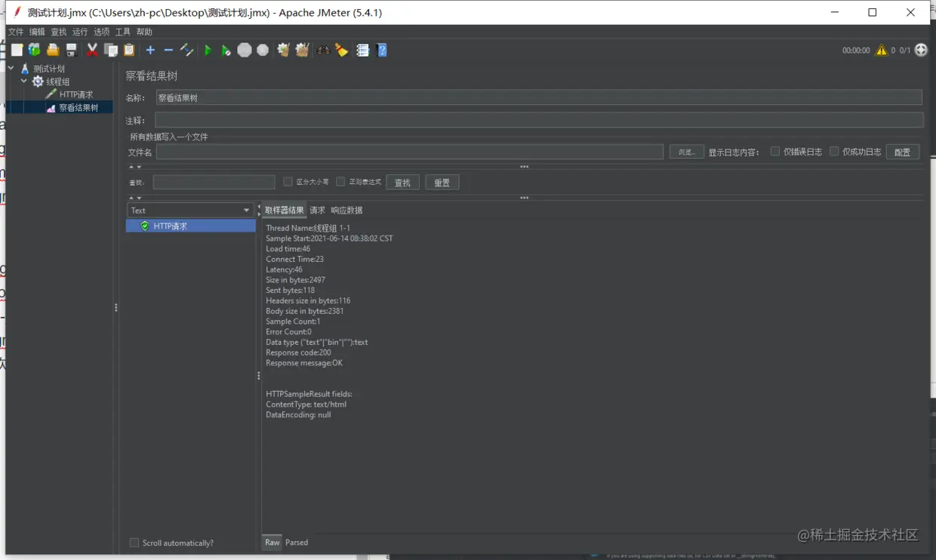
Task: Click the remote threads globe icon
Action: (921, 50)
